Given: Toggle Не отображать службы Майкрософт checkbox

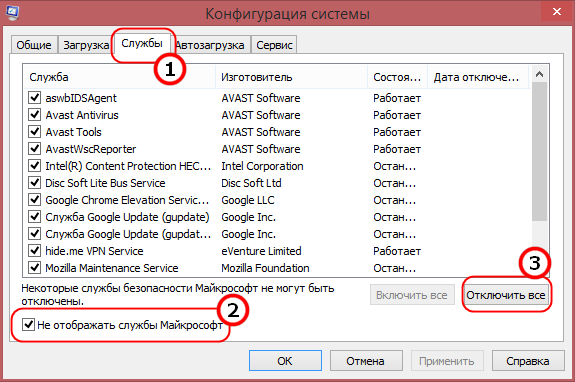Looking at the screenshot, I should [x=28, y=325].
